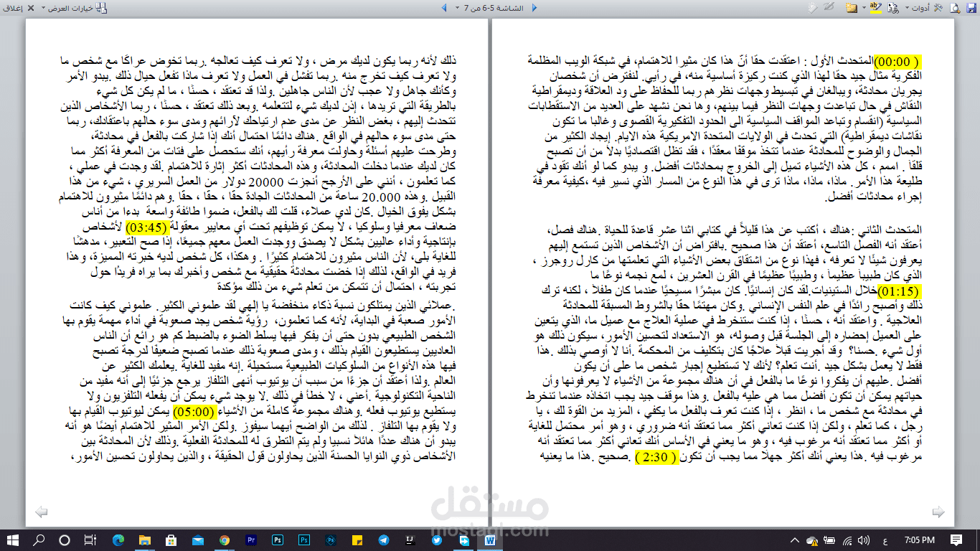
Task: Check battery status in the system tray
Action: click(828, 541)
